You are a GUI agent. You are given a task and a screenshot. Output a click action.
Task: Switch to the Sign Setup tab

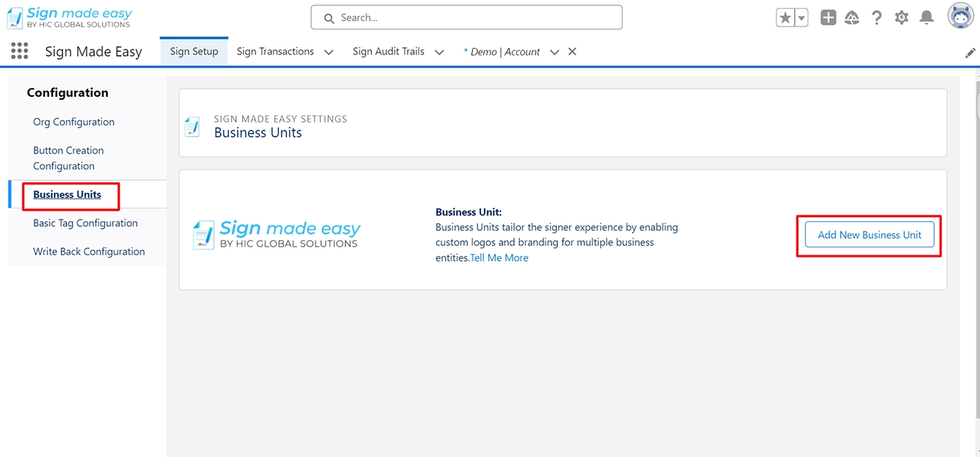click(x=194, y=52)
